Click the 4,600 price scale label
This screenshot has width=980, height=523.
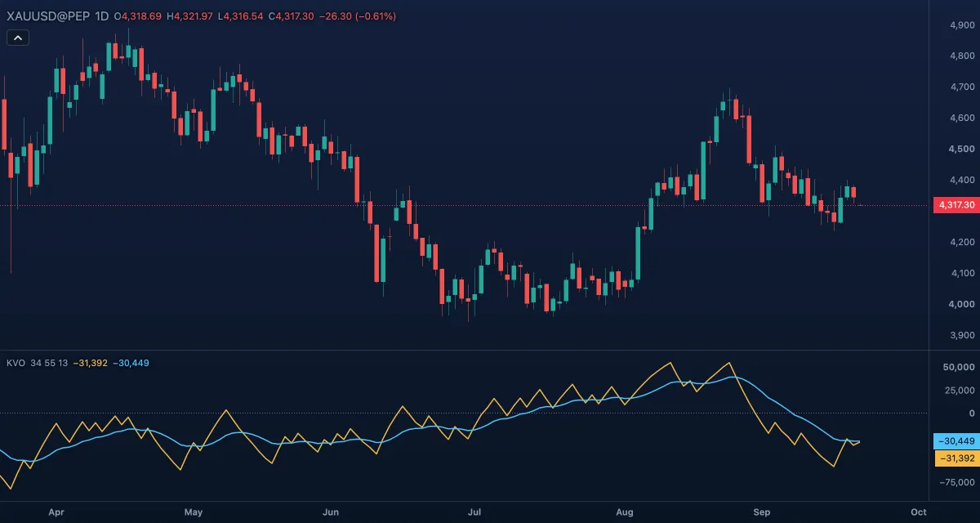pyautogui.click(x=962, y=118)
